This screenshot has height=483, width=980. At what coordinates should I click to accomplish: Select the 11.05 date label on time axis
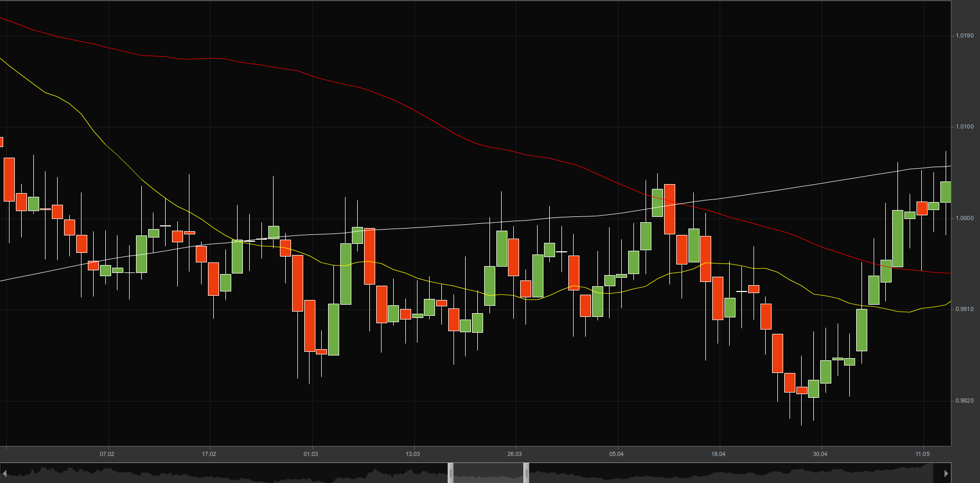point(922,454)
